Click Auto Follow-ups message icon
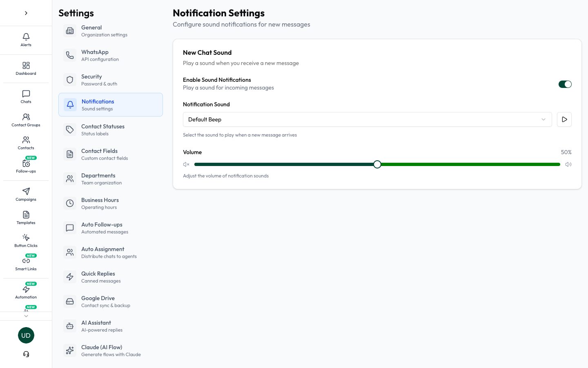Image resolution: width=588 pixels, height=368 pixels. 70,228
